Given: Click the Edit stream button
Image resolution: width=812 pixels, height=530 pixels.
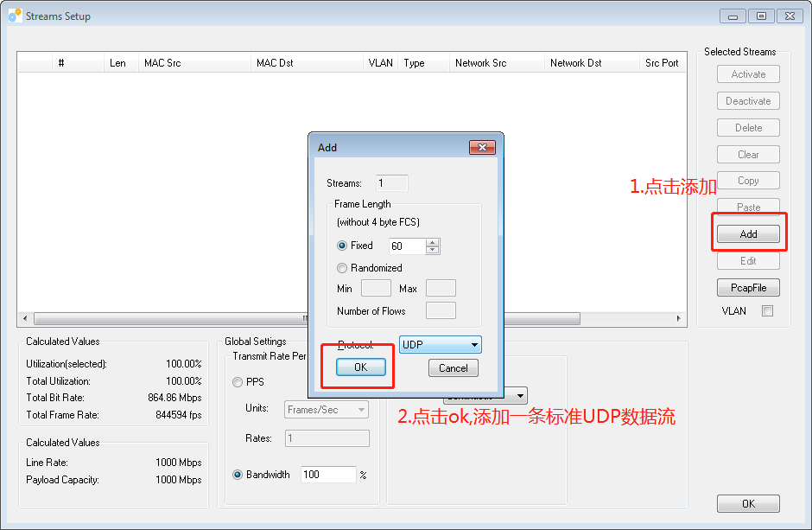Looking at the screenshot, I should [748, 261].
